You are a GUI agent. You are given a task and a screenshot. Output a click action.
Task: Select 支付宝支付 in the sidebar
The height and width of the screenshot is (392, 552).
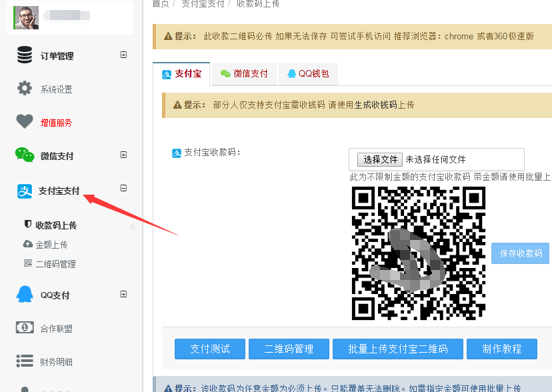(x=59, y=191)
